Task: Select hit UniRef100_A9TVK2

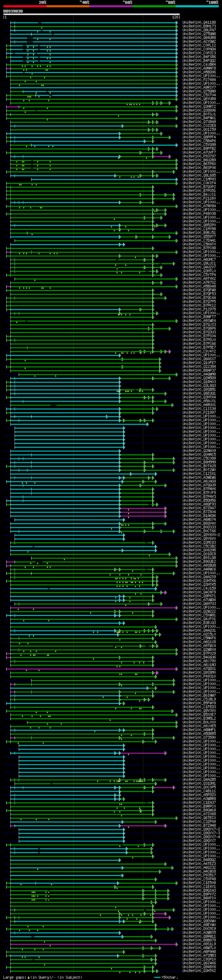Action: click(199, 278)
